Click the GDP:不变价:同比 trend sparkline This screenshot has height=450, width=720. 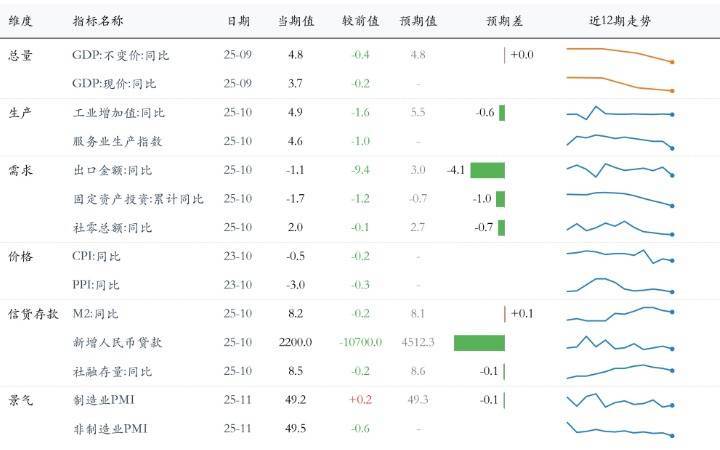pyautogui.click(x=619, y=54)
